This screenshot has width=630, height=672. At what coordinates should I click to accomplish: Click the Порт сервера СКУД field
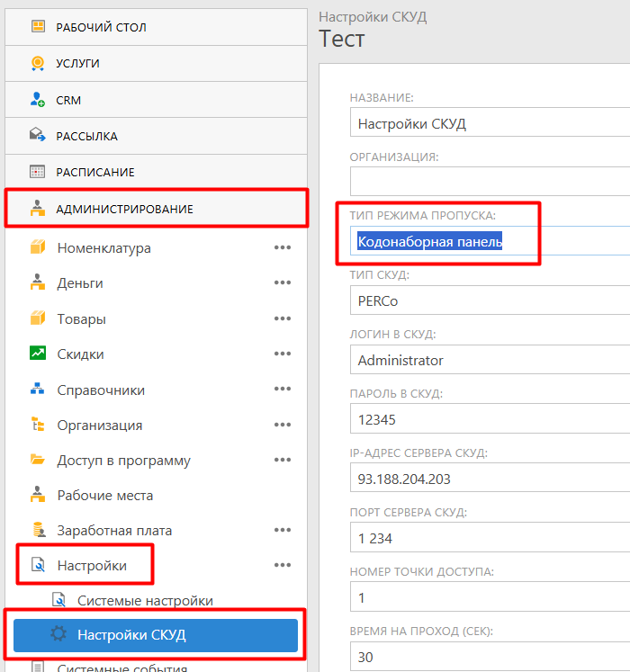tap(490, 538)
